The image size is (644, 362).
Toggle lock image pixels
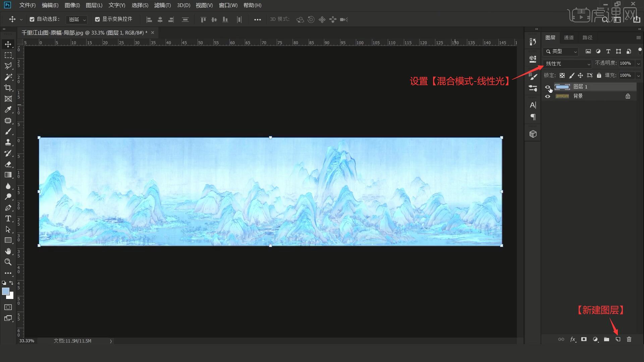pyautogui.click(x=572, y=75)
